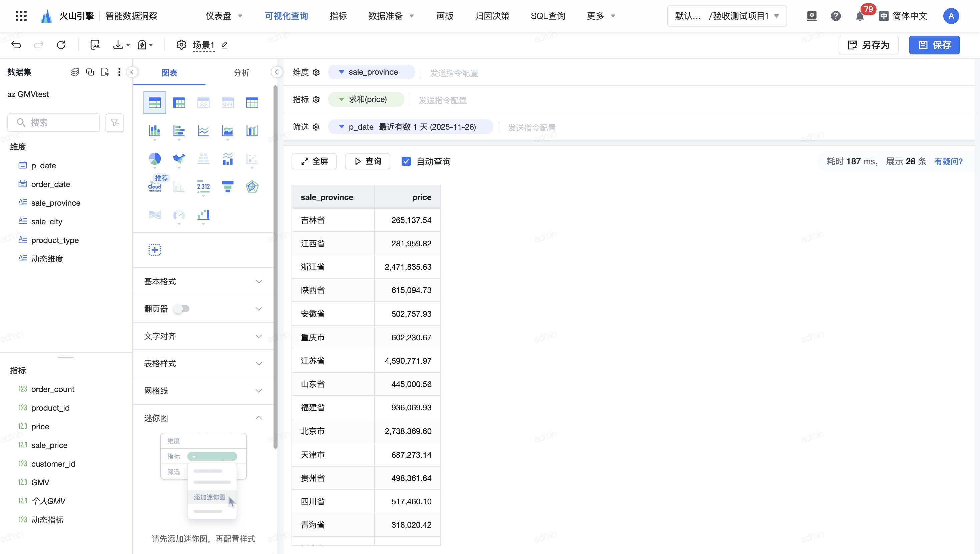Toggle the 翻页器 switch
This screenshot has height=554, width=980.
tap(181, 309)
